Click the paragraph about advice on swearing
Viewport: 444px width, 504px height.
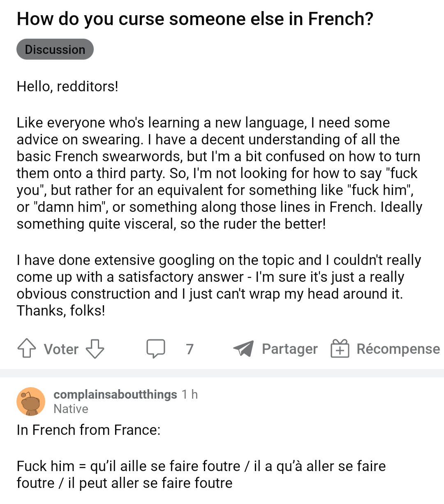point(220,173)
